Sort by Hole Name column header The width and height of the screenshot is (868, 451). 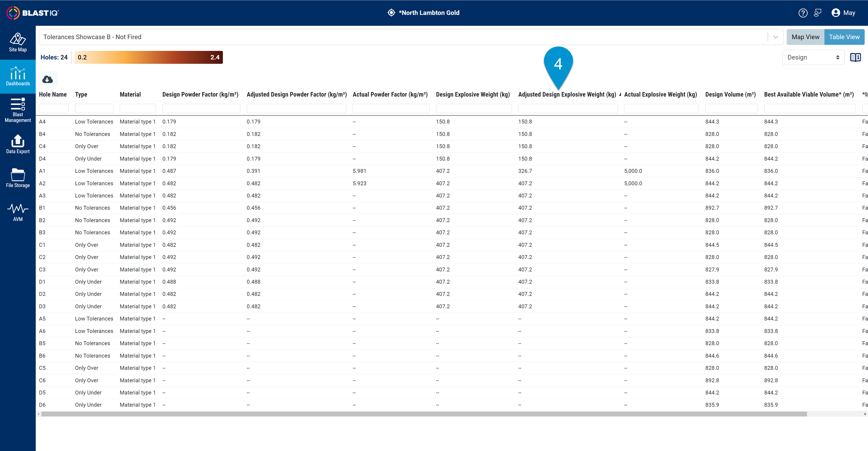tap(53, 95)
